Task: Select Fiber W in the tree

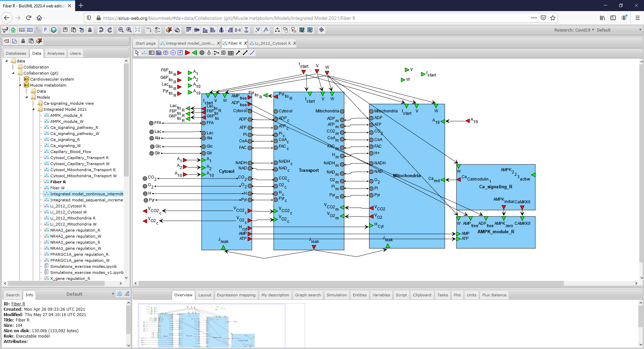Action: pyautogui.click(x=57, y=188)
